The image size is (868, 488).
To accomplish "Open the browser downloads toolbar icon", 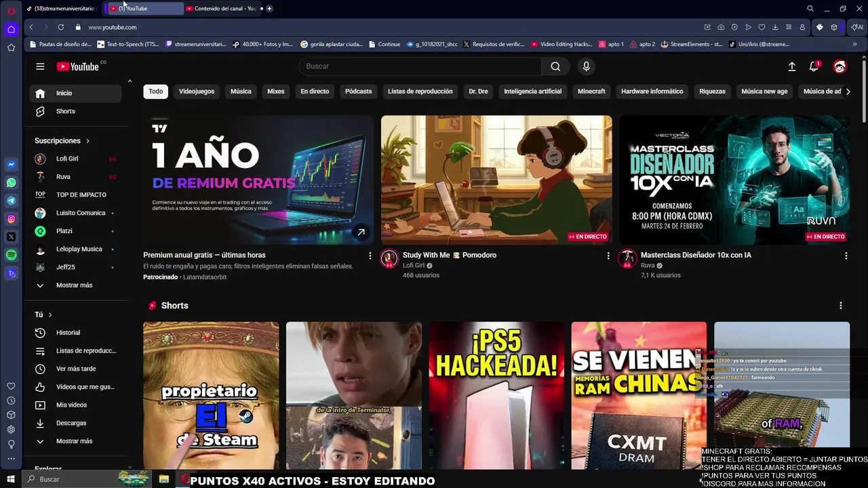I will pos(775,27).
